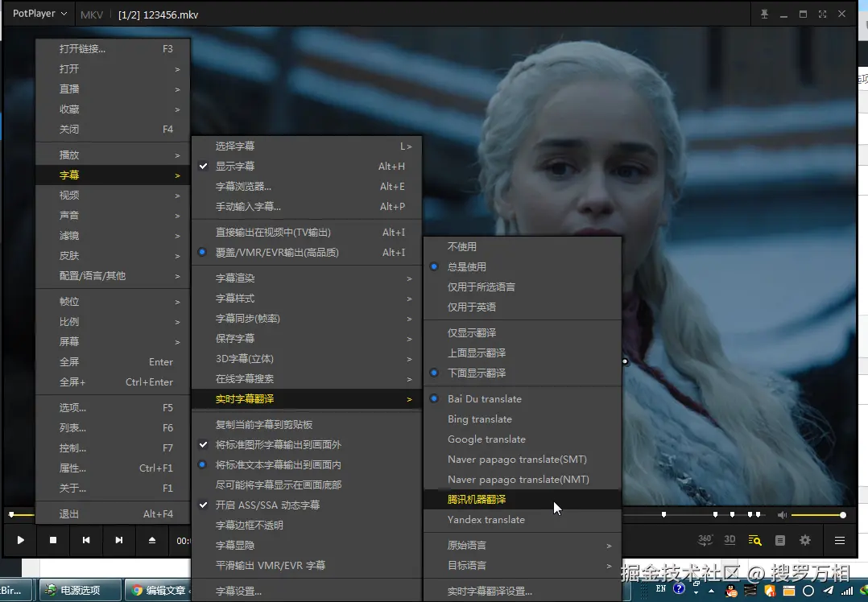Show hidden tray icons with up arrow
868x602 pixels.
point(711,591)
